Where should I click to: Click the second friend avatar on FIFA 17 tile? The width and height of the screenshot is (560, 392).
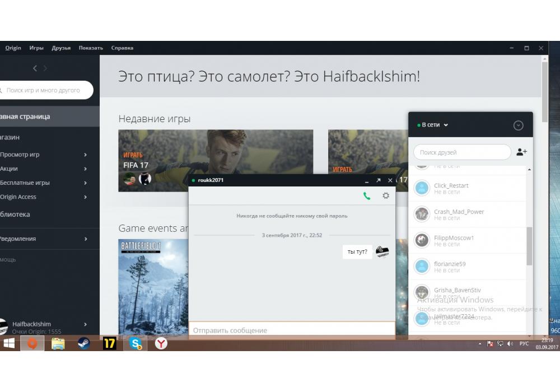[x=145, y=179]
